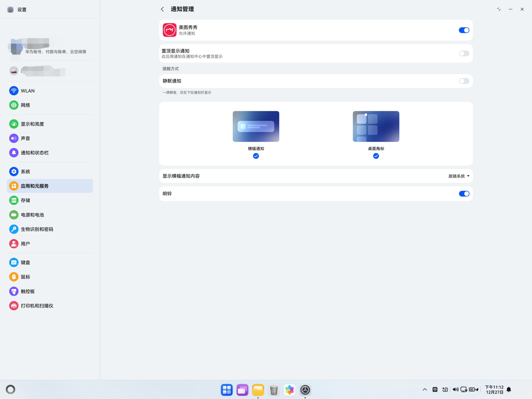Enable the 置顶显示通知 switch
This screenshot has width=532, height=399.
(464, 53)
